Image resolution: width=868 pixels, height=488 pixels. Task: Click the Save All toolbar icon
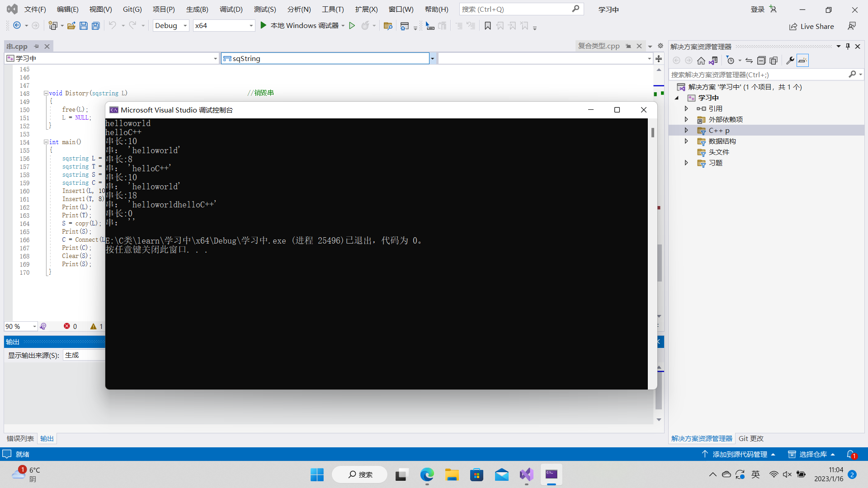tap(95, 26)
